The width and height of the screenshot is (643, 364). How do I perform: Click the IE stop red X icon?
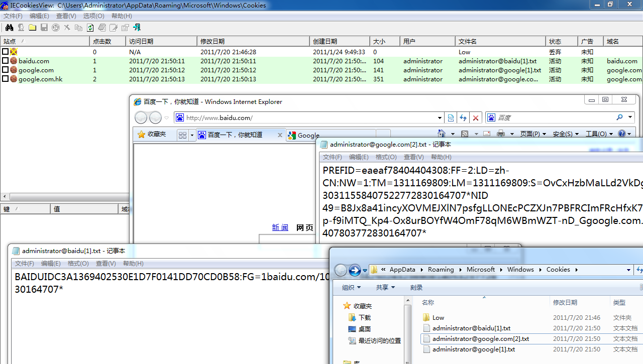coord(476,118)
